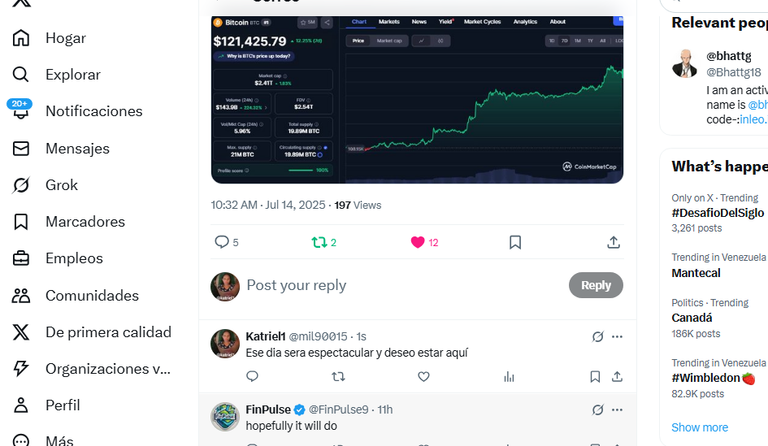Bookmark the main post
Image resolution: width=768 pixels, height=446 pixels.
[x=515, y=242]
